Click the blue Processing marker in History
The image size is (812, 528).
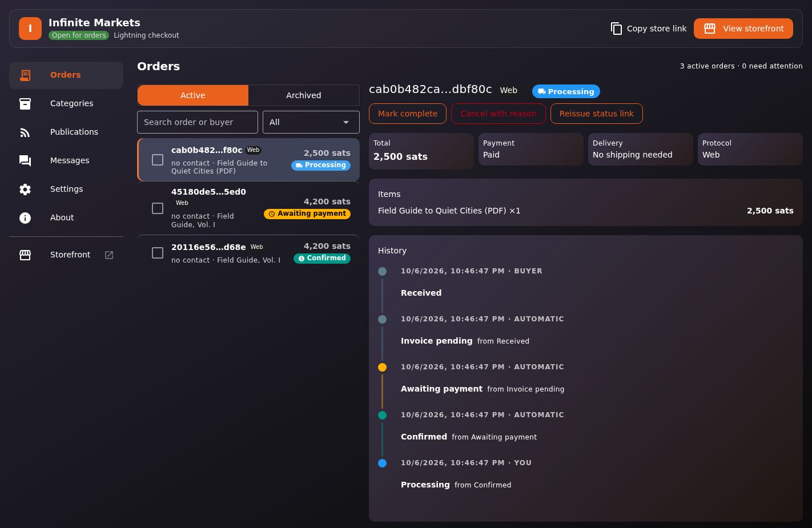click(383, 463)
